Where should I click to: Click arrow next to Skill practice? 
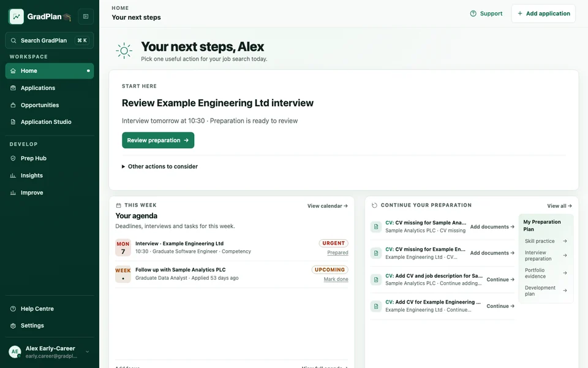click(x=565, y=241)
